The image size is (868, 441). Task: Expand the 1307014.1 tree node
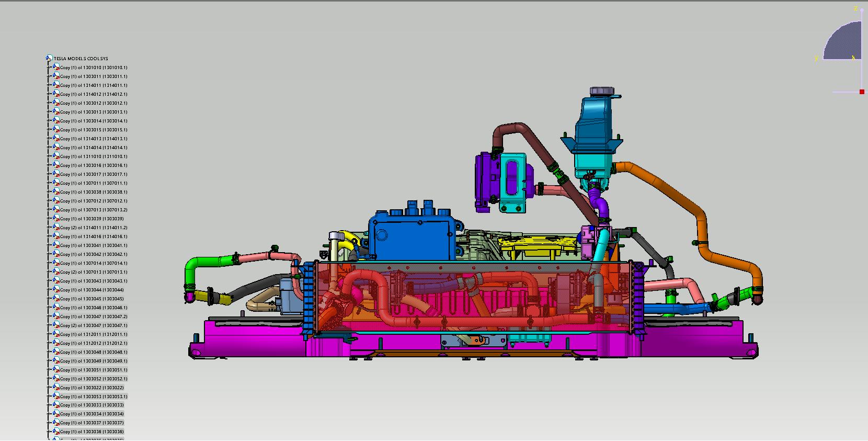point(49,263)
